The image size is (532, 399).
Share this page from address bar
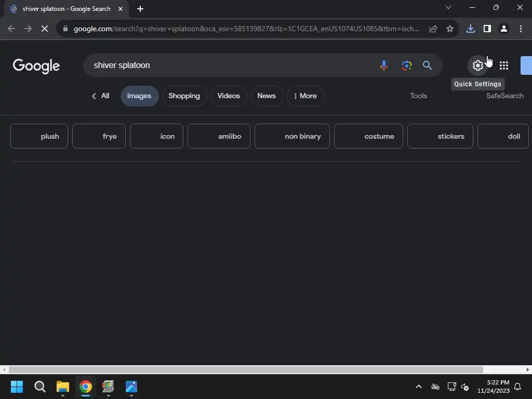click(x=433, y=29)
